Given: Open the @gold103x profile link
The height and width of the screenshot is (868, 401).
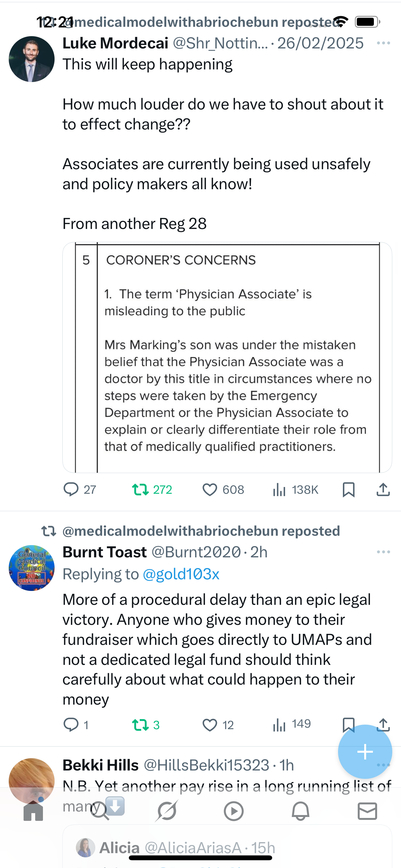Looking at the screenshot, I should click(181, 574).
